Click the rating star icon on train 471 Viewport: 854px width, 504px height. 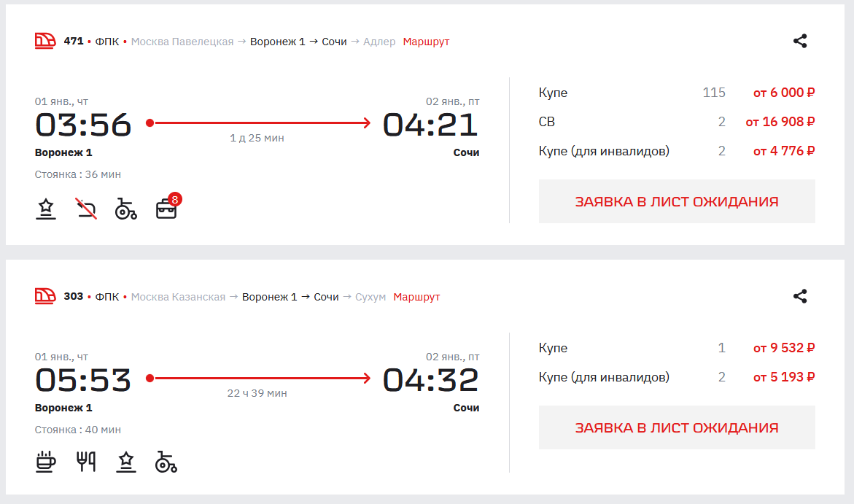point(46,209)
